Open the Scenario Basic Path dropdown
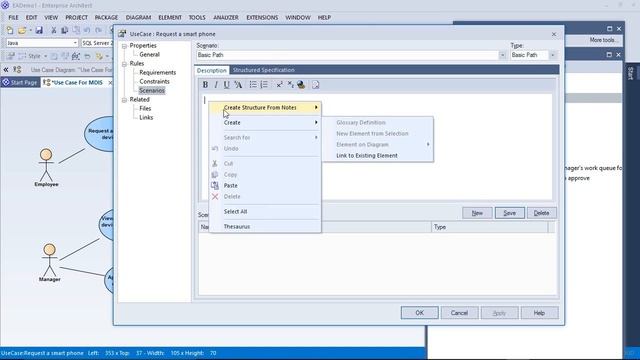640x360 pixels. click(x=502, y=55)
